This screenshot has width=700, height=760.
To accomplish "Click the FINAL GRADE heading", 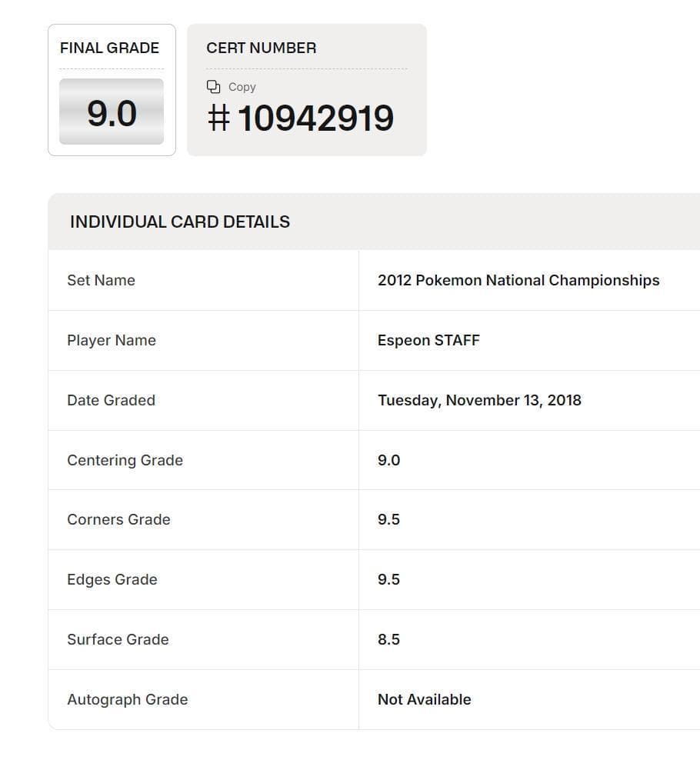I will [109, 48].
